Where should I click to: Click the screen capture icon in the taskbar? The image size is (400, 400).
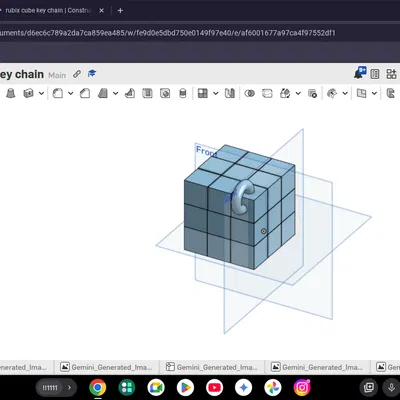click(369, 387)
